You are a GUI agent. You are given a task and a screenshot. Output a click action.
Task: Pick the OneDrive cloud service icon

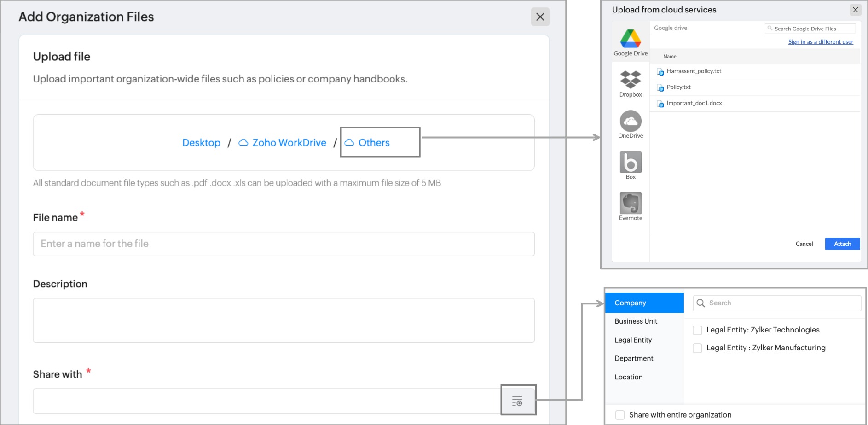click(x=631, y=121)
